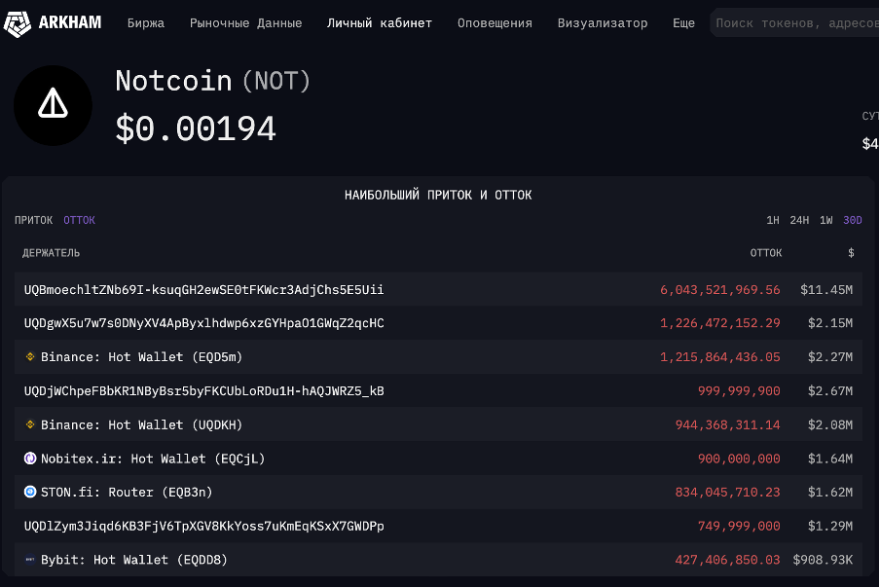The width and height of the screenshot is (880, 588).
Task: Set timeframe to 1H
Action: (773, 220)
